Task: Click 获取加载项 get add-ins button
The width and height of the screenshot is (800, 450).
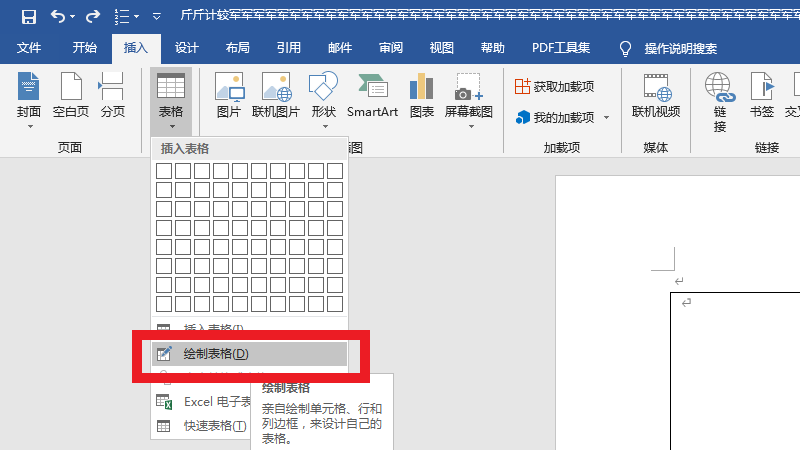Action: coord(555,86)
